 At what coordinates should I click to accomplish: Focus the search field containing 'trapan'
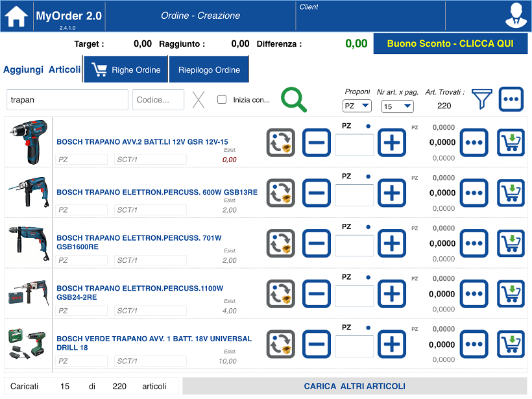click(x=67, y=100)
